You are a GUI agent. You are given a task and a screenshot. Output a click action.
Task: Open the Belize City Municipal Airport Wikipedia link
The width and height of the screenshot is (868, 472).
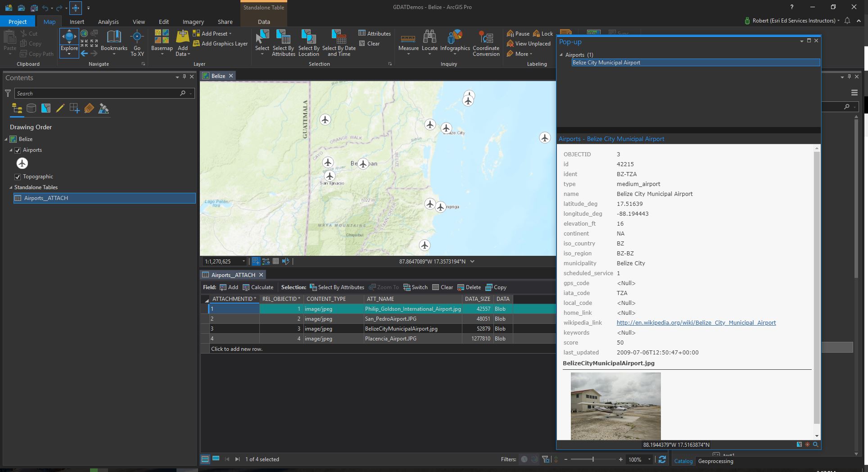coord(696,322)
